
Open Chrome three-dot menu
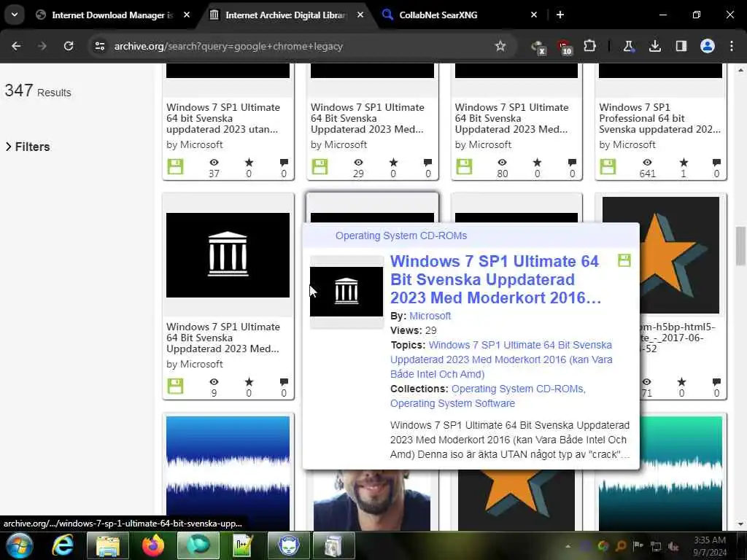click(732, 46)
